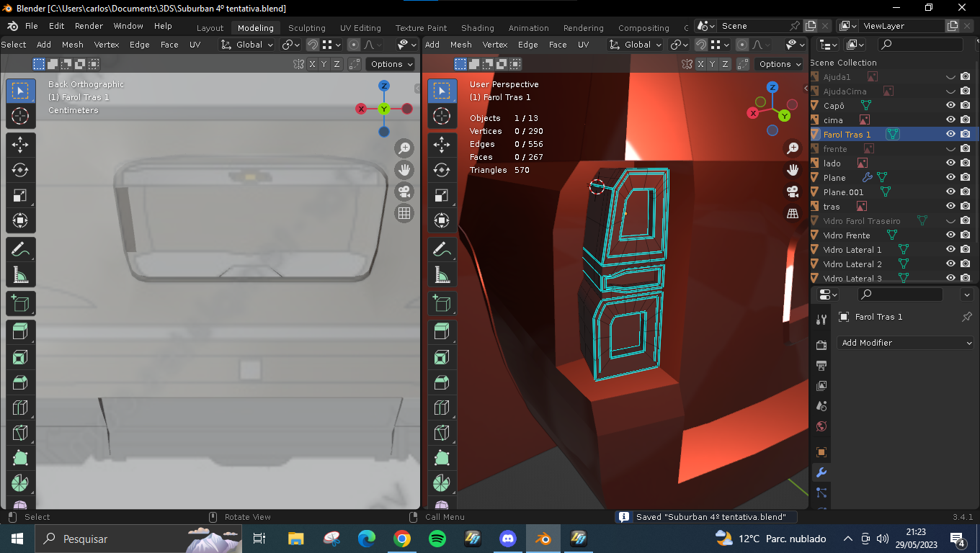
Task: Click the Blender logo menu icon
Action: point(13,26)
